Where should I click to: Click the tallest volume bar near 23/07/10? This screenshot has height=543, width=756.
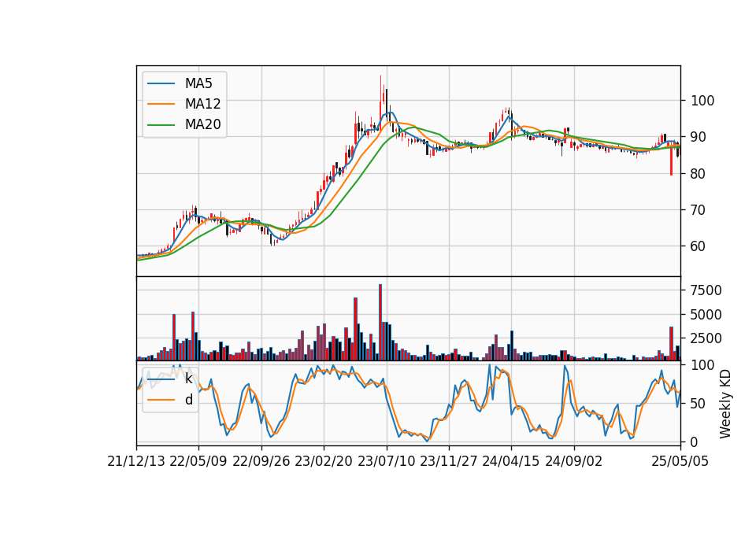click(x=380, y=323)
